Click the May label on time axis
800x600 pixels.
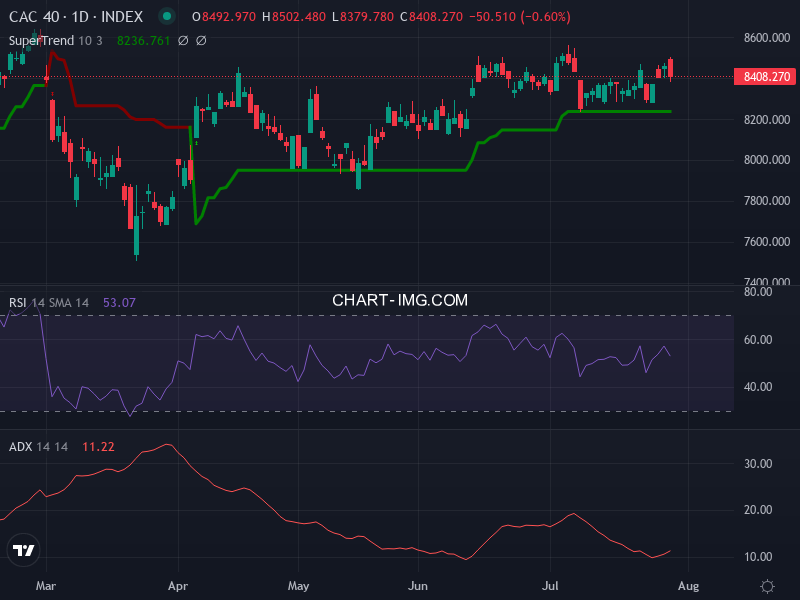[x=298, y=586]
